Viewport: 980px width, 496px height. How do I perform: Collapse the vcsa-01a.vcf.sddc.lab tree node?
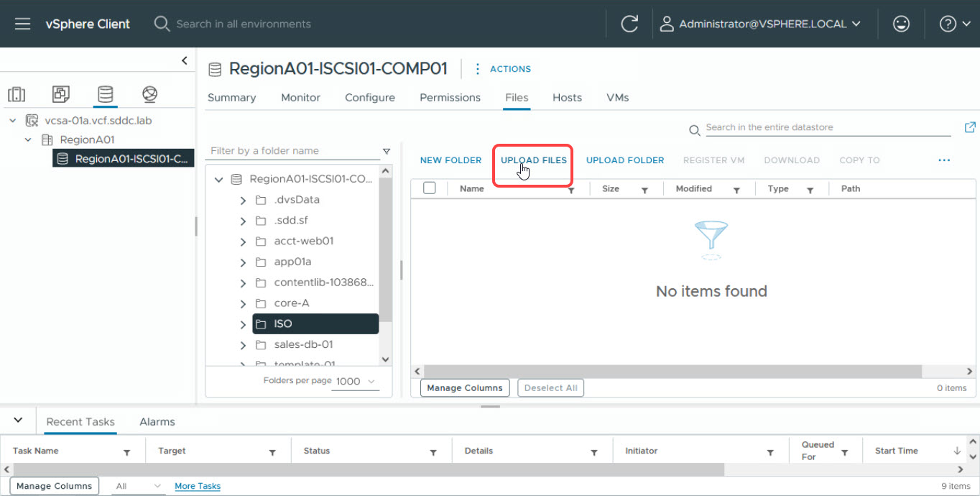point(13,121)
